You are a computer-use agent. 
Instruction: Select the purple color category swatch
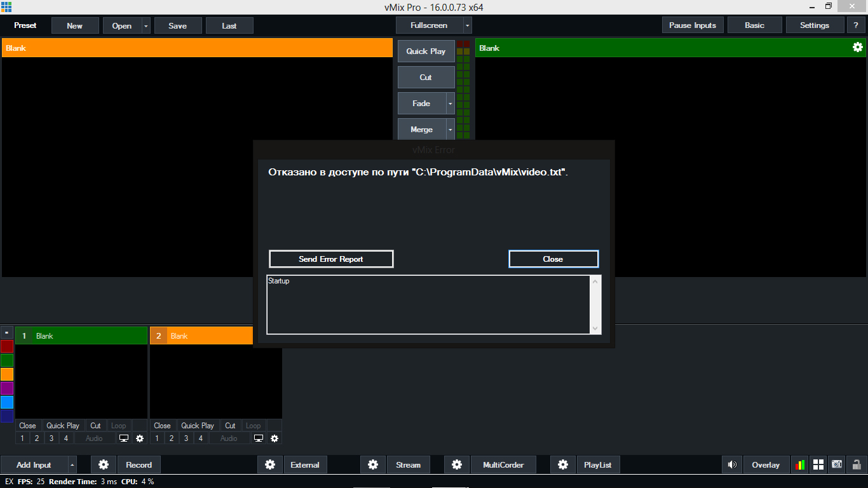click(7, 388)
